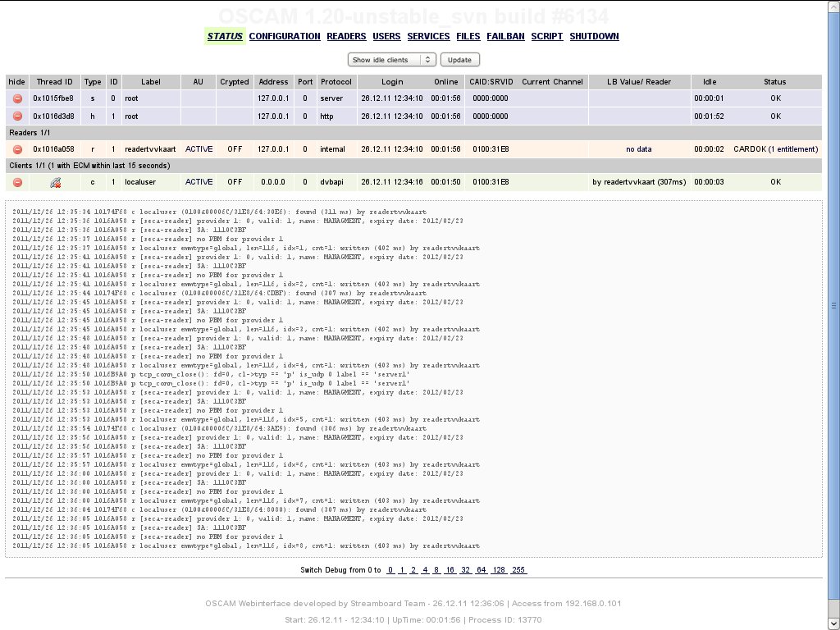This screenshot has height=630, width=840.
Task: Switch debug level to 2
Action: coord(413,570)
